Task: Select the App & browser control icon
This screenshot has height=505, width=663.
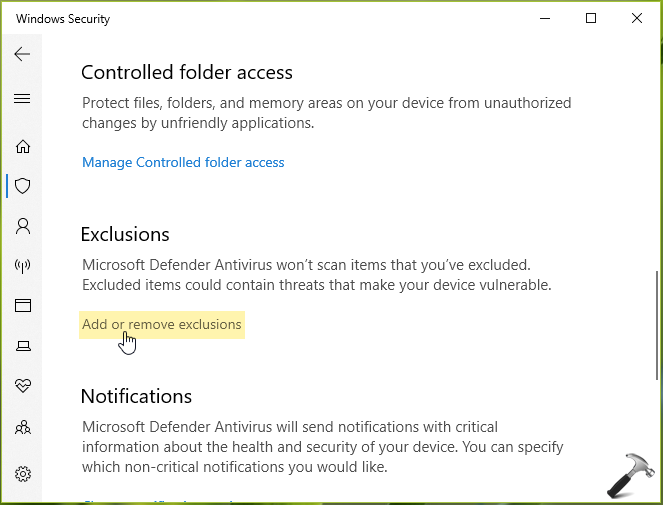Action: pyautogui.click(x=22, y=306)
